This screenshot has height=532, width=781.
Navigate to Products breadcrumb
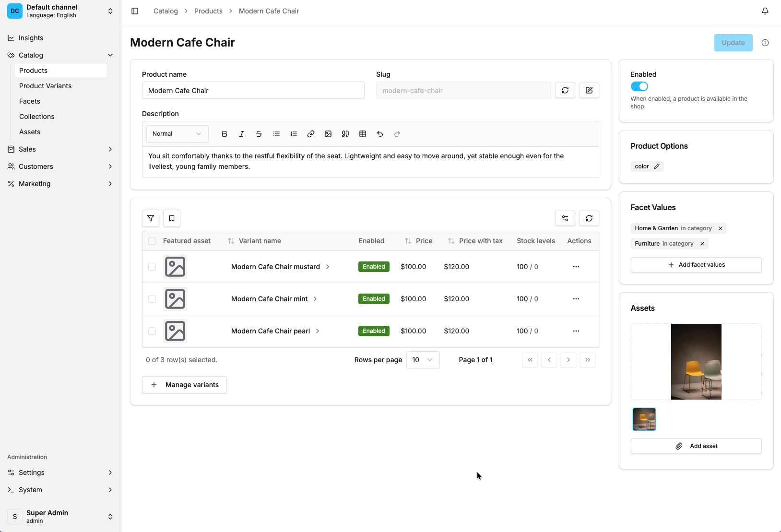click(x=208, y=11)
